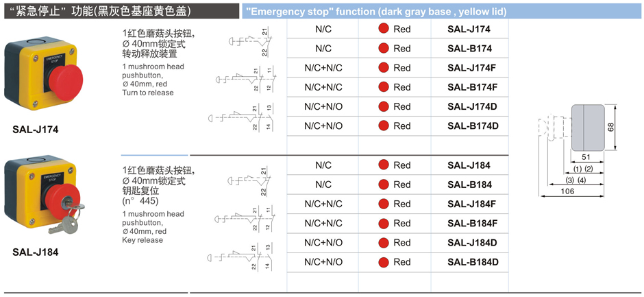Image resolution: width=644 pixels, height=297 pixels.
Task: Click the SAL-J184D model number
Action: tap(472, 243)
